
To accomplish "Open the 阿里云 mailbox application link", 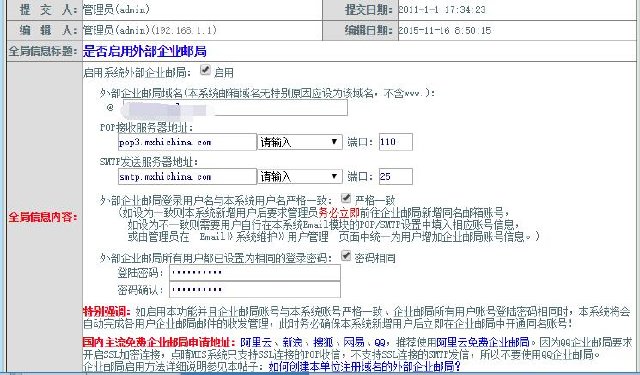I will click(x=256, y=342).
